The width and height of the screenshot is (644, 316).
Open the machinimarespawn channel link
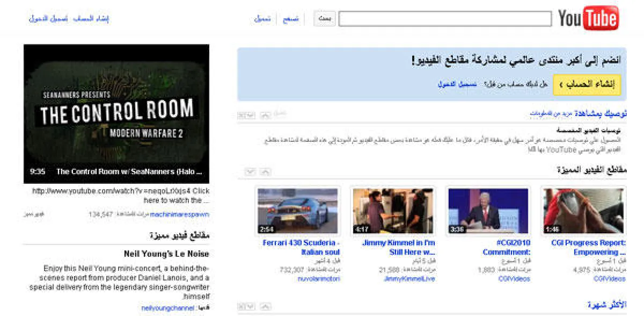tap(180, 214)
